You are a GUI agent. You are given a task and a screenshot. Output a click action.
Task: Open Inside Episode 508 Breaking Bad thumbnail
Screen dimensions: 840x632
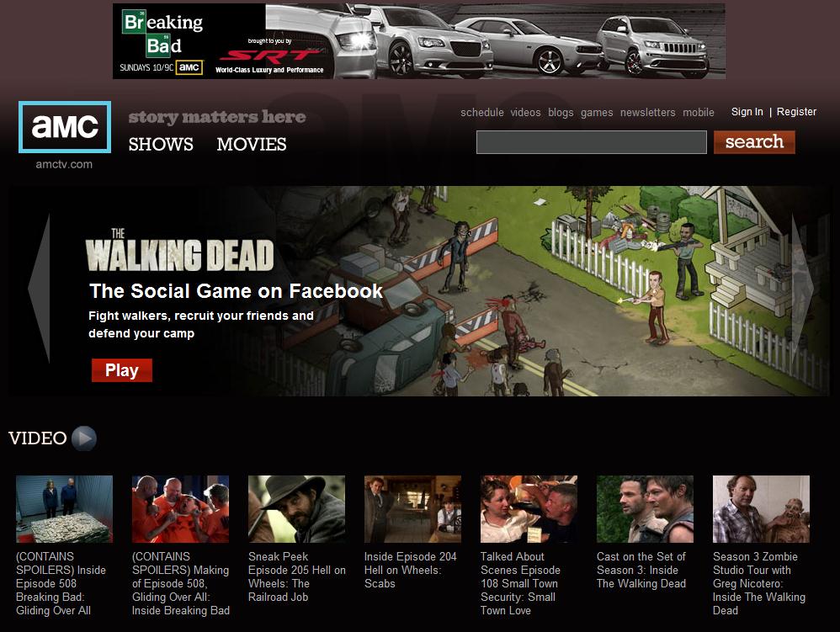click(64, 509)
